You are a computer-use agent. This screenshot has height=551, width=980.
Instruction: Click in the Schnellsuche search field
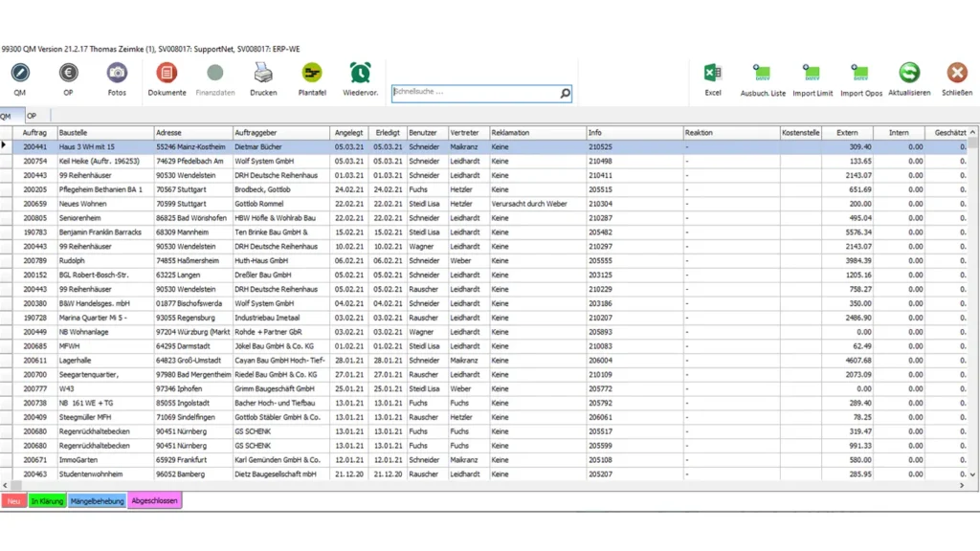pos(474,93)
